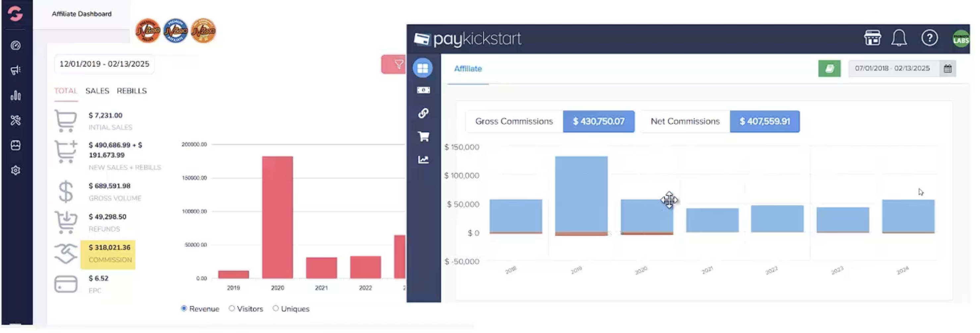
Task: Open the PayKickstart notifications bell
Action: 899,38
